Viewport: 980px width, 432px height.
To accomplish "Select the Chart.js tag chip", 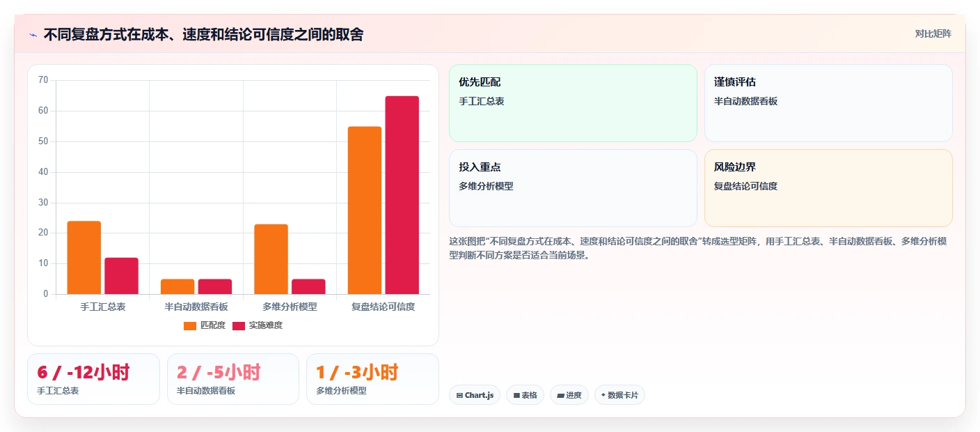I will pyautogui.click(x=475, y=395).
